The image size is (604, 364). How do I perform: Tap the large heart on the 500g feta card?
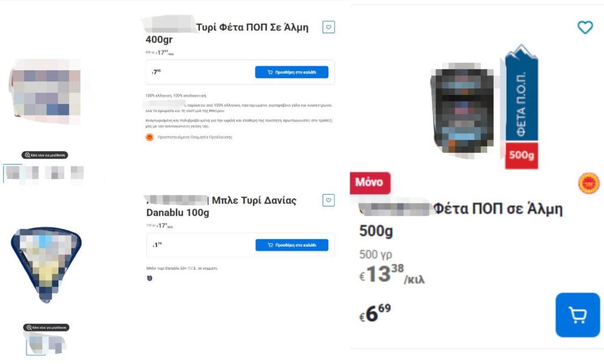[x=585, y=27]
